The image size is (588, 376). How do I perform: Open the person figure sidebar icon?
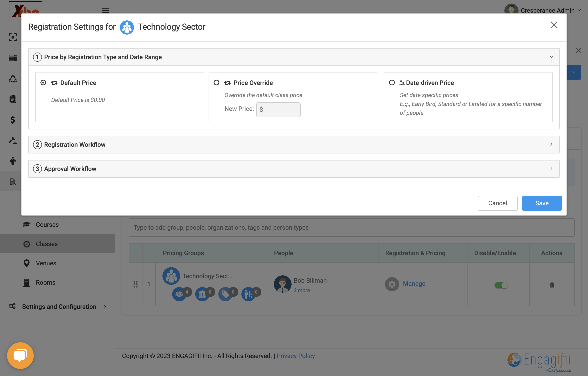(13, 161)
